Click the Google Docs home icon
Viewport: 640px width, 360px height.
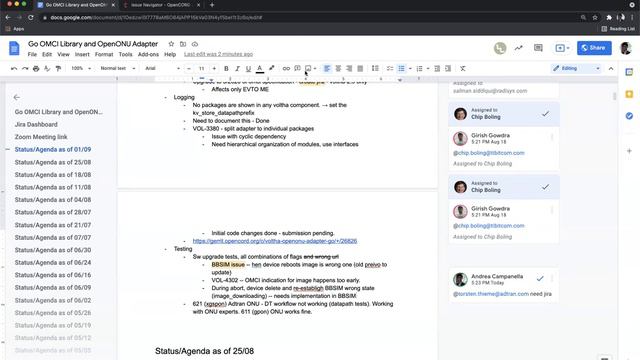[x=14, y=48]
